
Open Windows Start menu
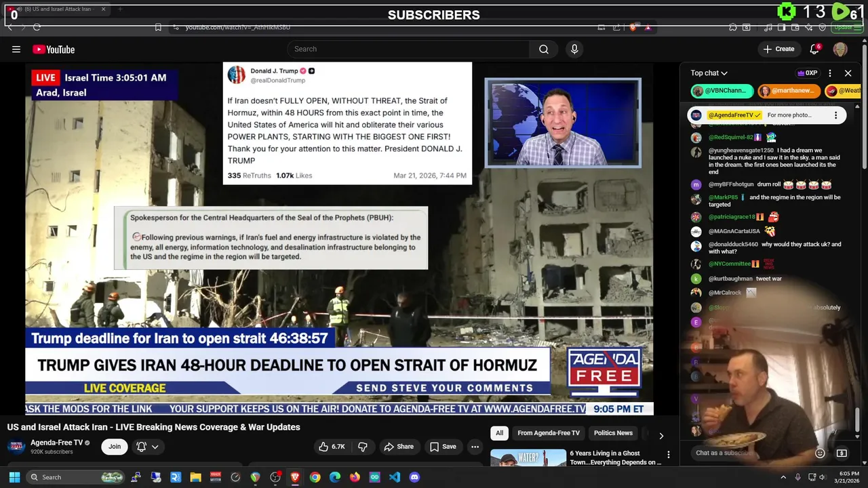click(14, 477)
